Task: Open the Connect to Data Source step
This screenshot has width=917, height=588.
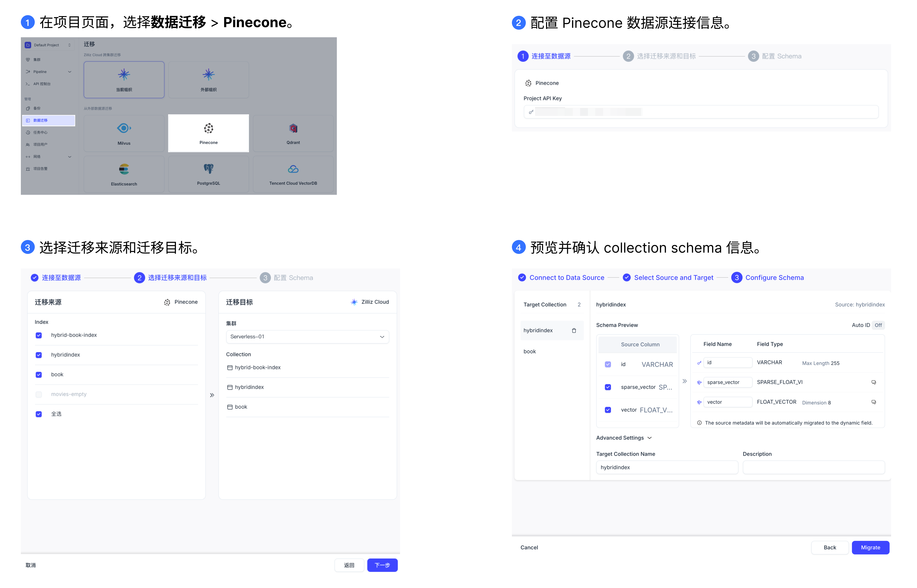Action: point(561,278)
